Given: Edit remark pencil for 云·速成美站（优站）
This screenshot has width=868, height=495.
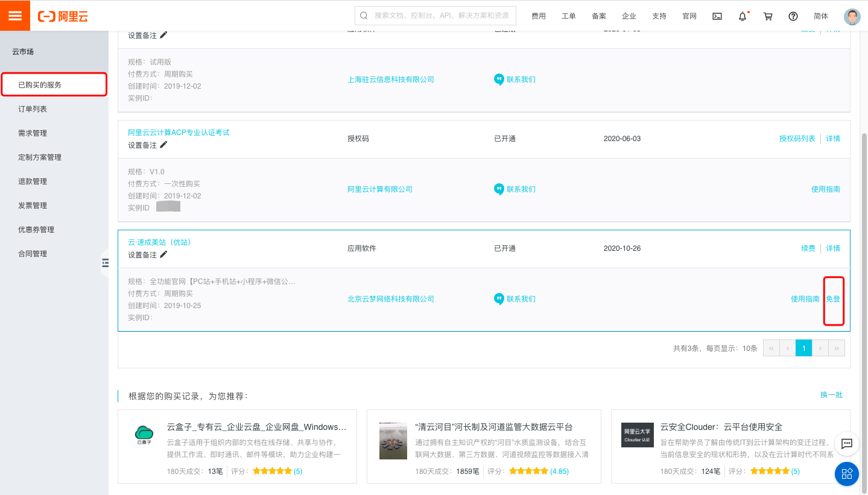Looking at the screenshot, I should point(163,254).
